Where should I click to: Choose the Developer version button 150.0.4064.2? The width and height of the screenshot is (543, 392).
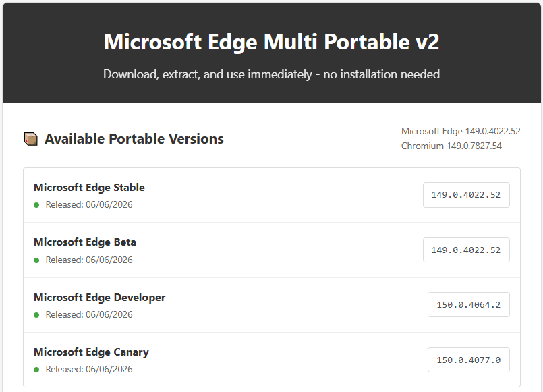pyautogui.click(x=469, y=305)
